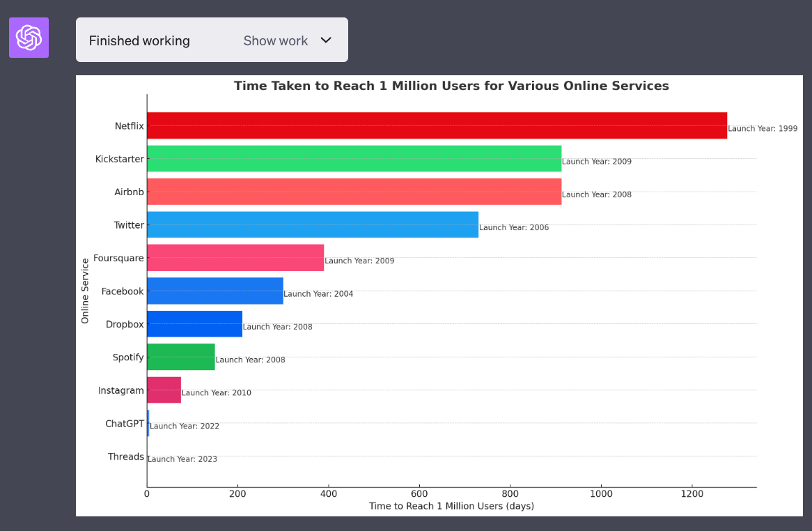The image size is (812, 531).
Task: Select the blue Facebook bar
Action: click(215, 291)
